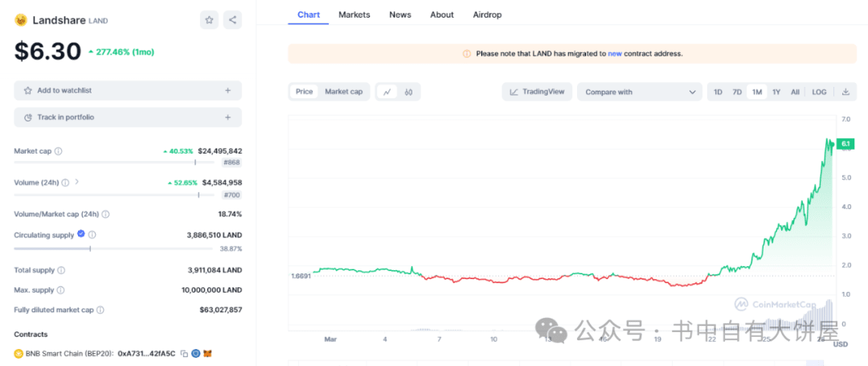The width and height of the screenshot is (868, 366).
Task: Download the chart data
Action: (845, 92)
